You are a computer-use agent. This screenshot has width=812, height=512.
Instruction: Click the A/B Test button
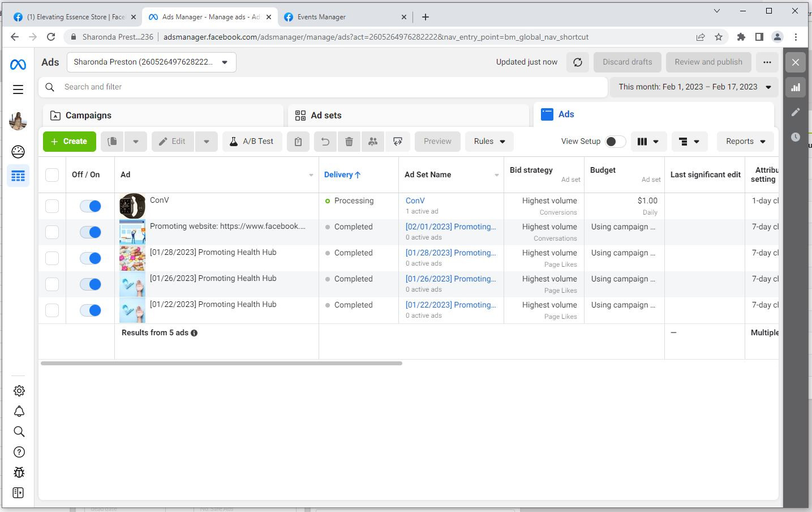point(252,142)
